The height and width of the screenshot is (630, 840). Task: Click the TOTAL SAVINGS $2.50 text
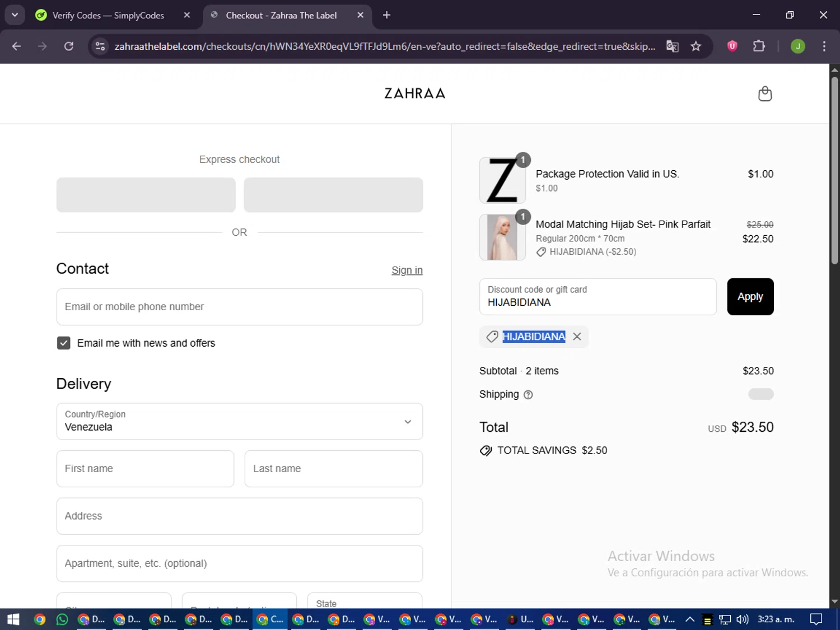tap(552, 451)
